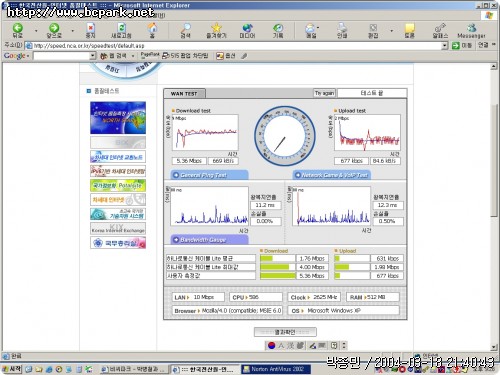Click the blue world internet speed banner
This screenshot has height=375, width=500.
[x=118, y=118]
